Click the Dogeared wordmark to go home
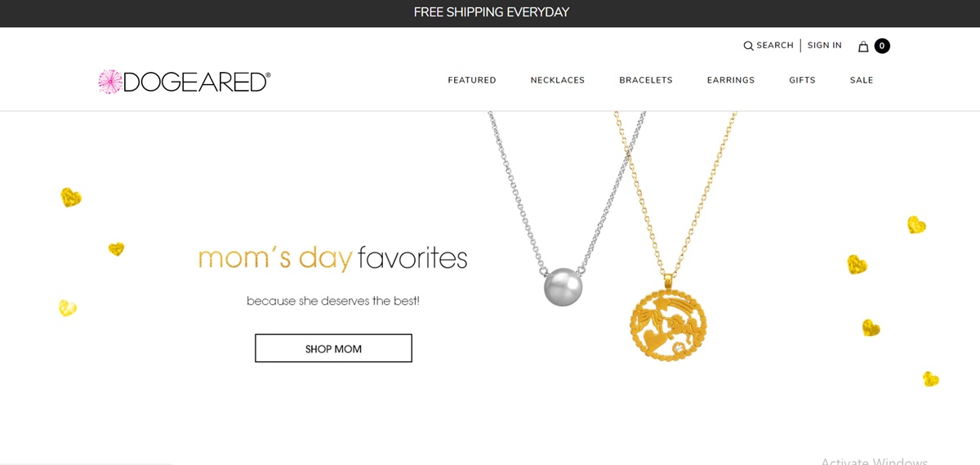980x465 pixels. click(196, 82)
